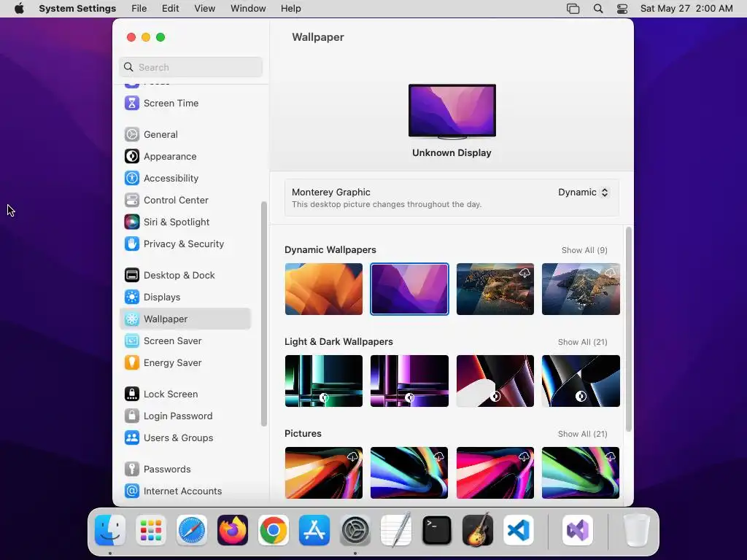Screen dimensions: 747x560
Task: Open TextEdit from the Dock
Action: point(396,529)
